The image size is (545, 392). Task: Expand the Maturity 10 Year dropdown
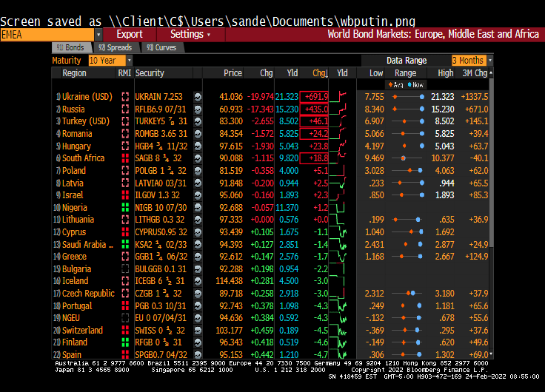(x=121, y=61)
